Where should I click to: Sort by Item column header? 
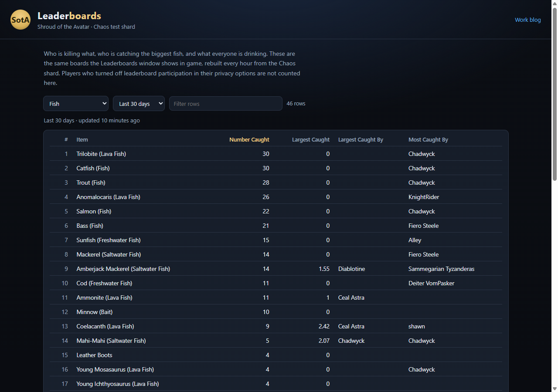click(82, 140)
